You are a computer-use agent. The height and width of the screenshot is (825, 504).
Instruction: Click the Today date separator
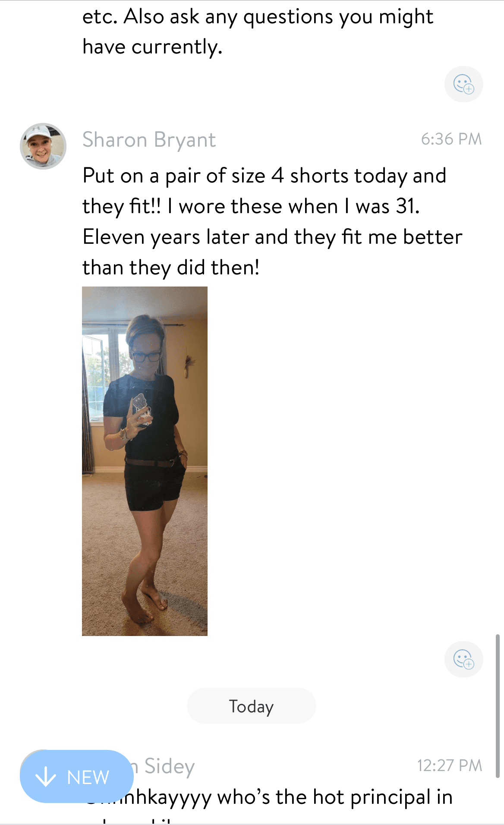click(x=252, y=706)
